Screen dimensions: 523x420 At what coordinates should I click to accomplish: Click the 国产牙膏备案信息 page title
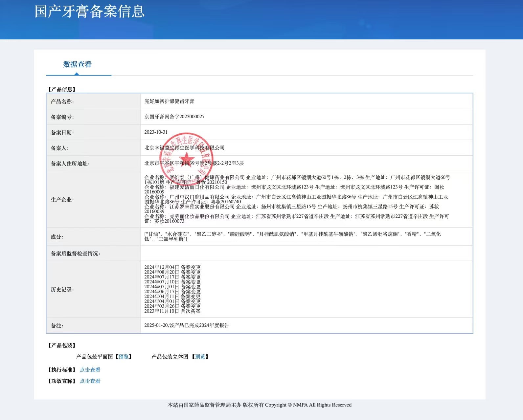click(90, 11)
